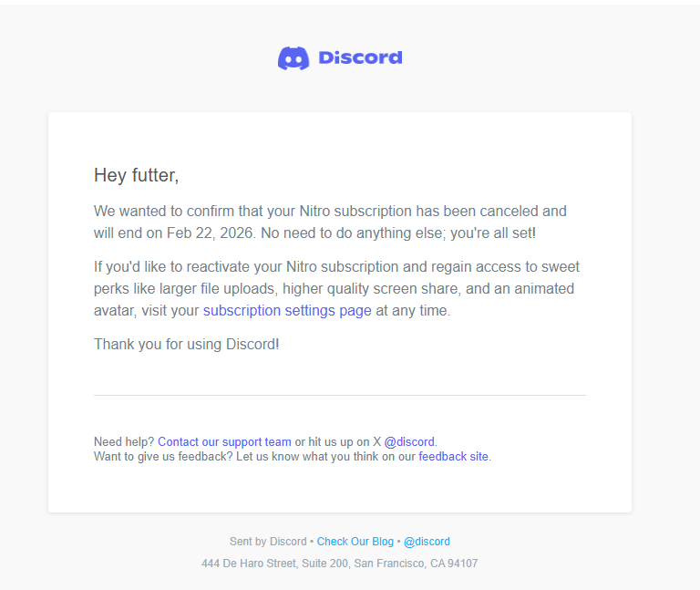700x590 pixels.
Task: Visit the feedback site link
Action: [x=453, y=457]
